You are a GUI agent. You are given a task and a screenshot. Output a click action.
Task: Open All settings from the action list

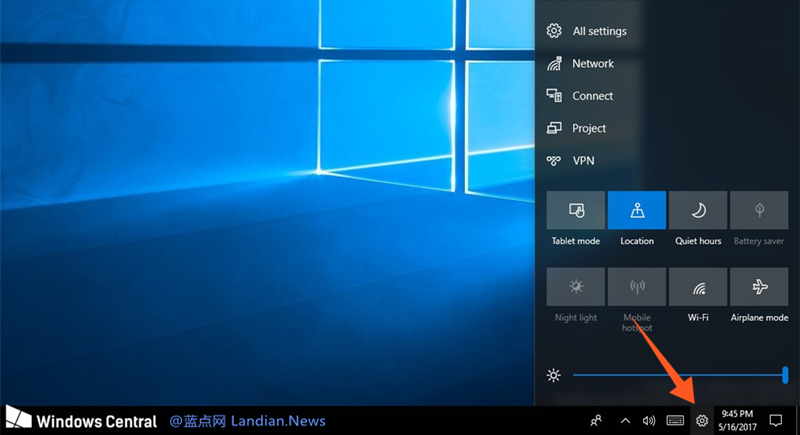pos(587,31)
